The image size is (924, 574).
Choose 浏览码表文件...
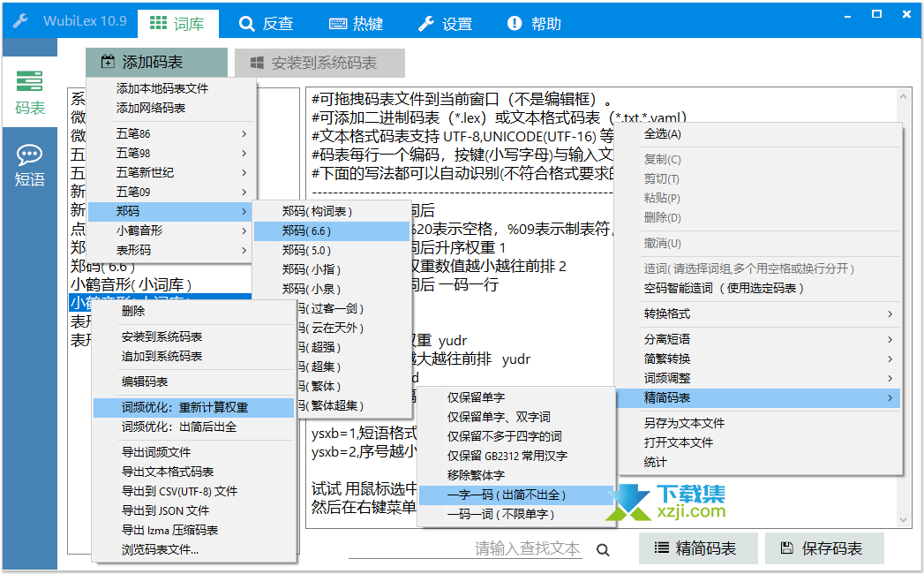coord(192,550)
